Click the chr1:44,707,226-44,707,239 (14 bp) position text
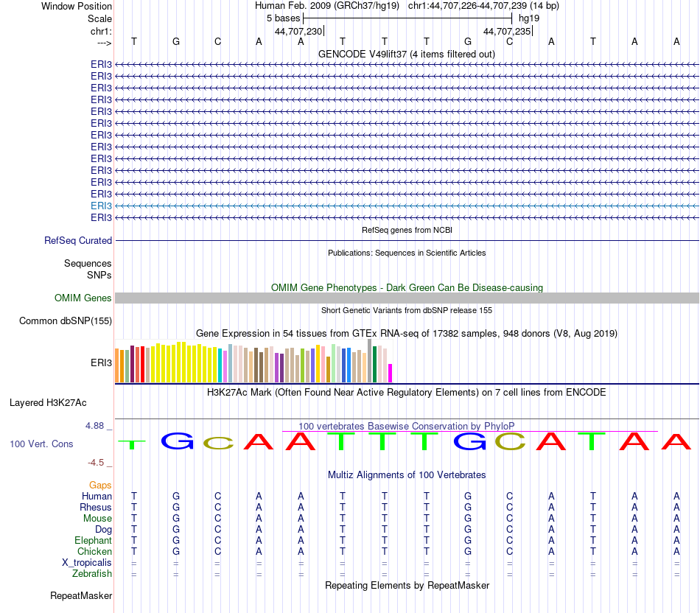The height and width of the screenshot is (613, 700). (x=483, y=6)
